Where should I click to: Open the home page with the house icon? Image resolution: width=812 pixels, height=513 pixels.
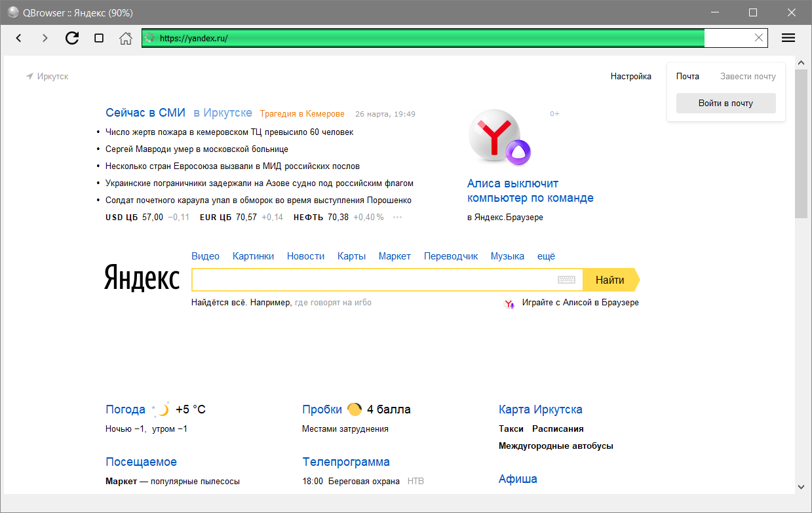pos(125,38)
